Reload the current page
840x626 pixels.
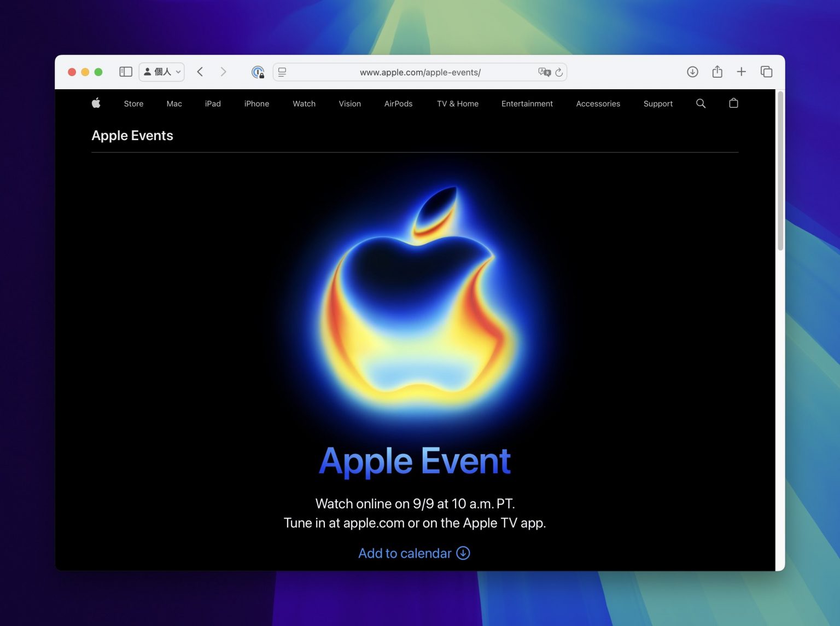click(559, 72)
